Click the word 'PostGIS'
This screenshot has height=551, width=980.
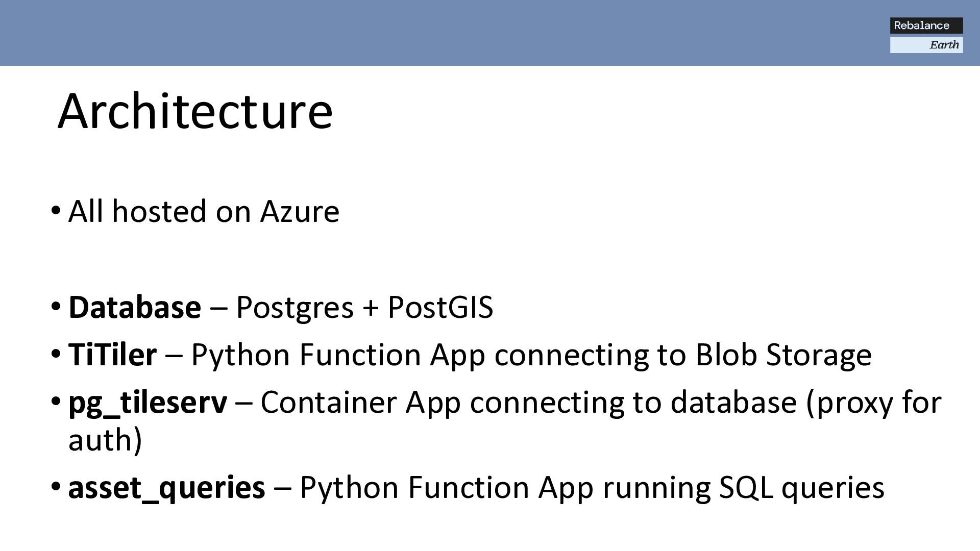440,307
